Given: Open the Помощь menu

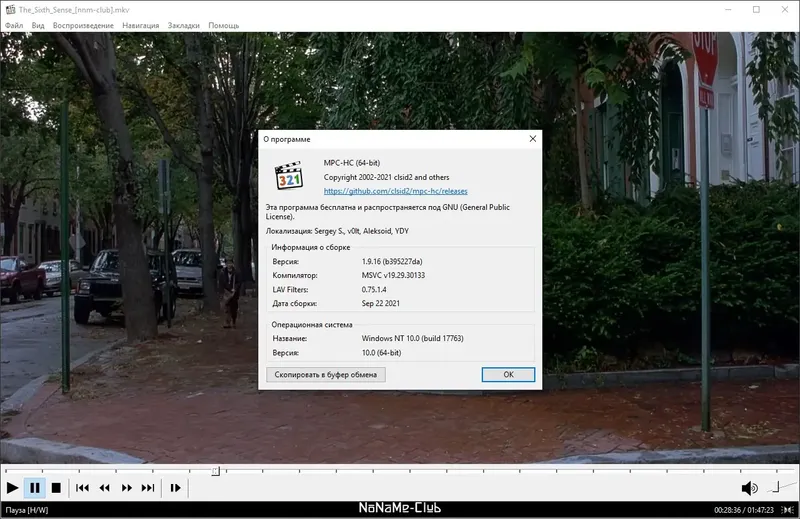Looking at the screenshot, I should point(223,25).
